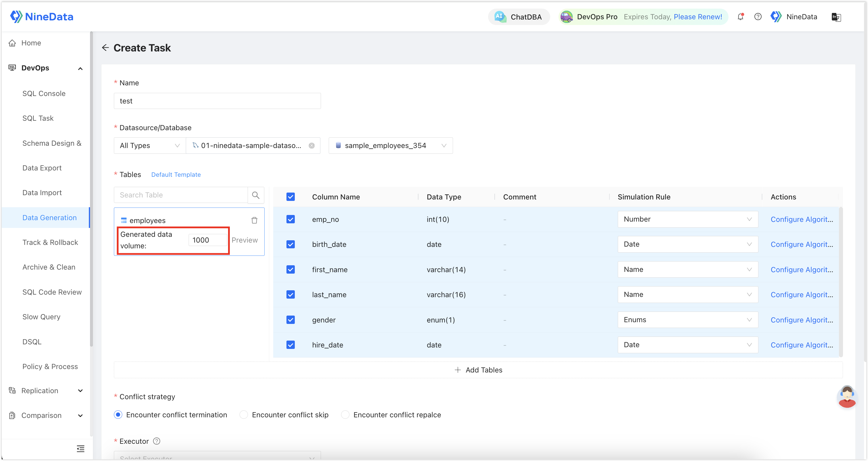
Task: Open the notifications bell
Action: point(740,16)
